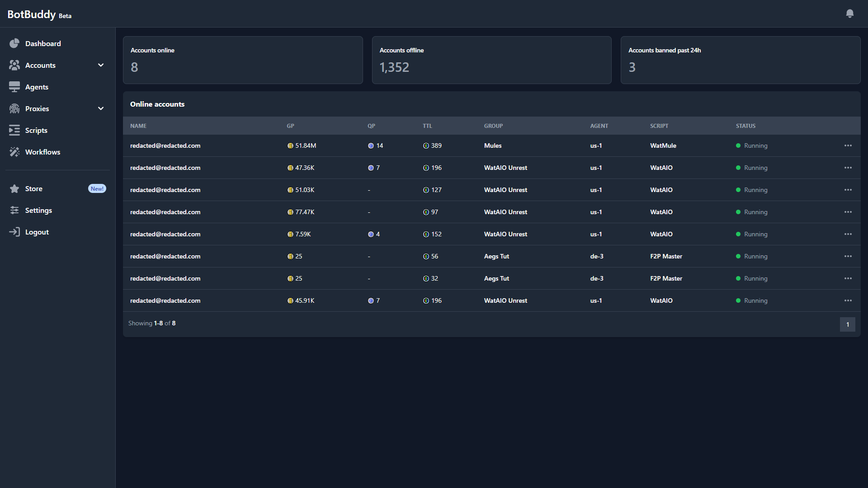Open the Workflows wand icon
This screenshot has width=868, height=488.
tap(14, 152)
